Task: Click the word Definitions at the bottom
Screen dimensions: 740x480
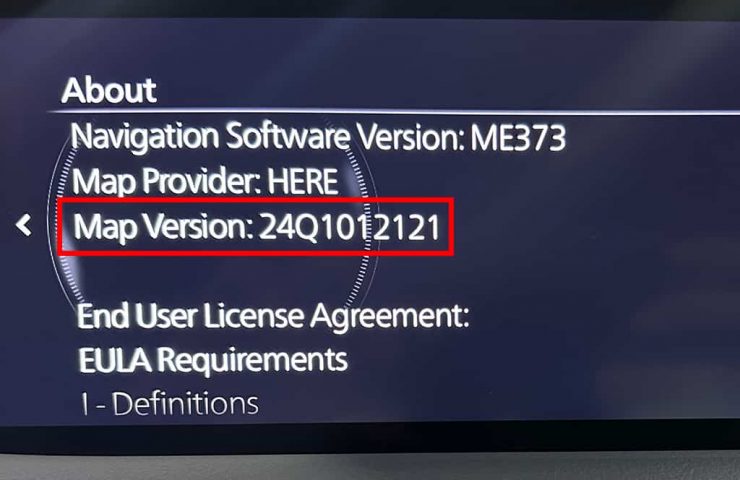Action: (x=185, y=404)
